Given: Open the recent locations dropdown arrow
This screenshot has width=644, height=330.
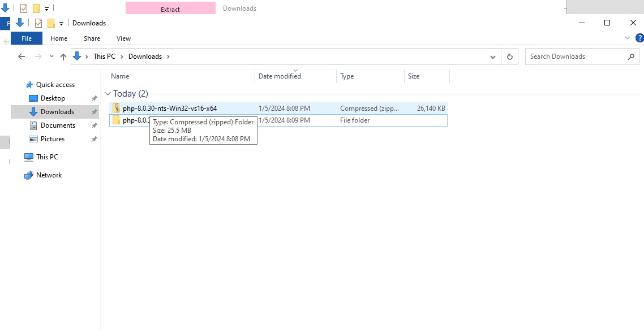Looking at the screenshot, I should pos(51,57).
